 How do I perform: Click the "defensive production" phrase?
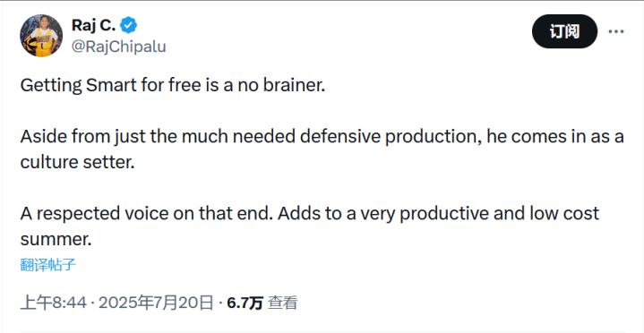point(391,137)
